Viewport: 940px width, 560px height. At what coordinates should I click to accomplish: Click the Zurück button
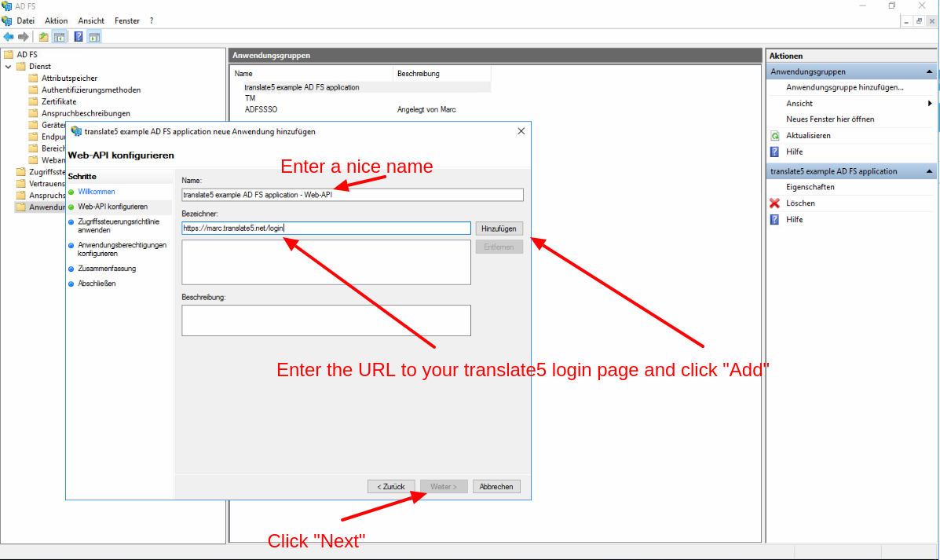tap(391, 486)
